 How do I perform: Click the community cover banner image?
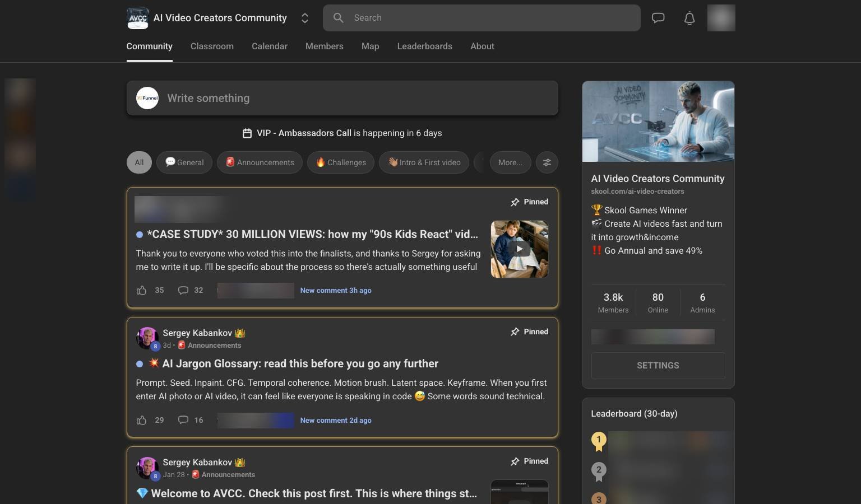[x=658, y=122]
